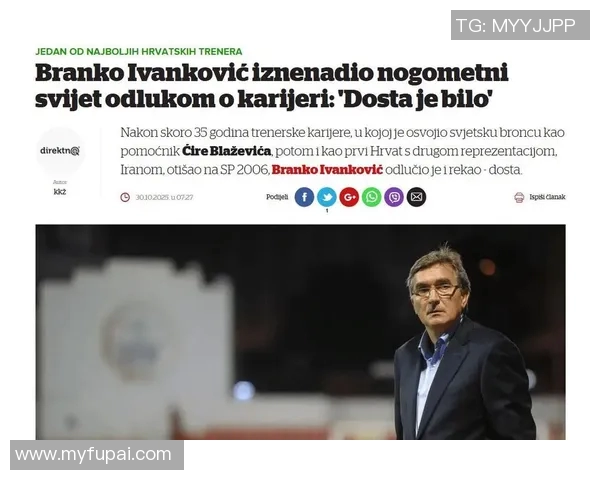This screenshot has width=600, height=480.
Task: Click the article headline about Branko Ivanković
Action: tap(272, 86)
